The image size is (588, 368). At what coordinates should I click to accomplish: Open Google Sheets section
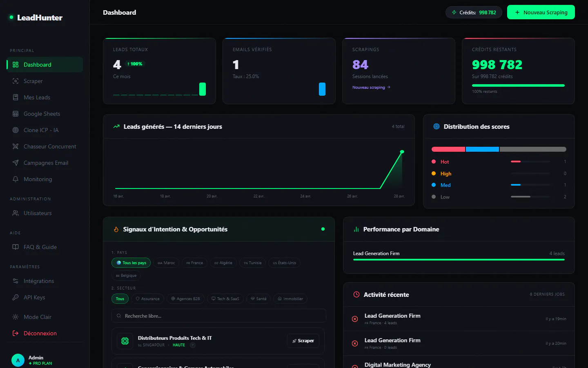pyautogui.click(x=45, y=114)
